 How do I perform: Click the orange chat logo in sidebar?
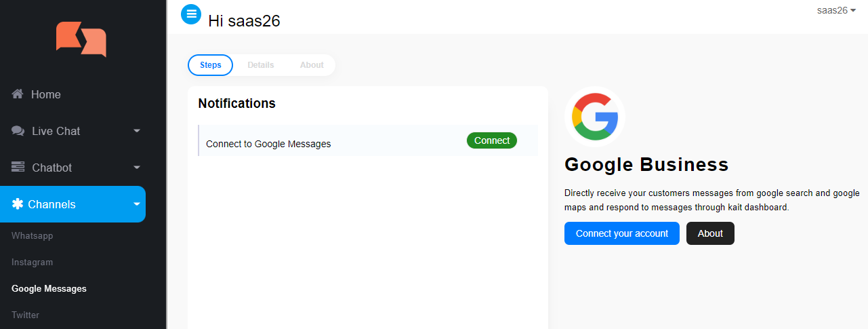pos(81,39)
